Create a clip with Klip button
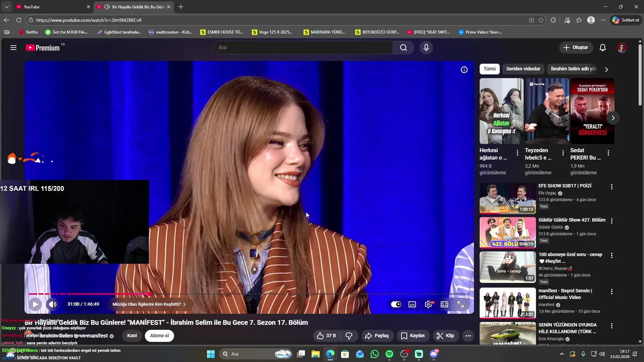644x362 pixels. tap(445, 336)
